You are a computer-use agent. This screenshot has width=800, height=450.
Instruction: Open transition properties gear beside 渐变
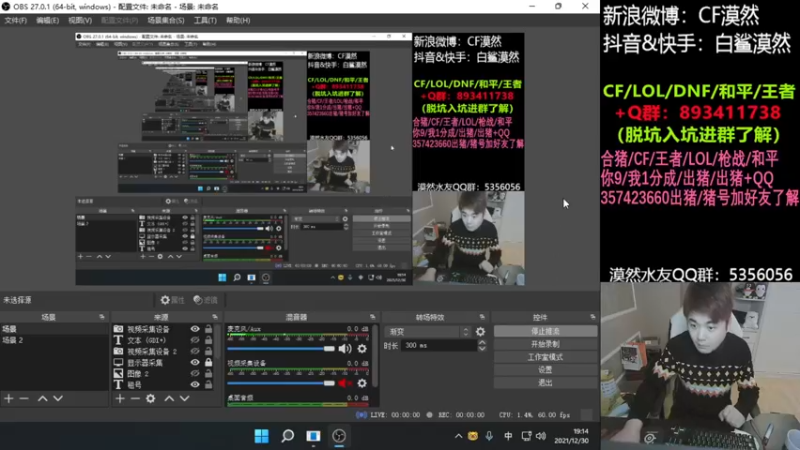[480, 332]
